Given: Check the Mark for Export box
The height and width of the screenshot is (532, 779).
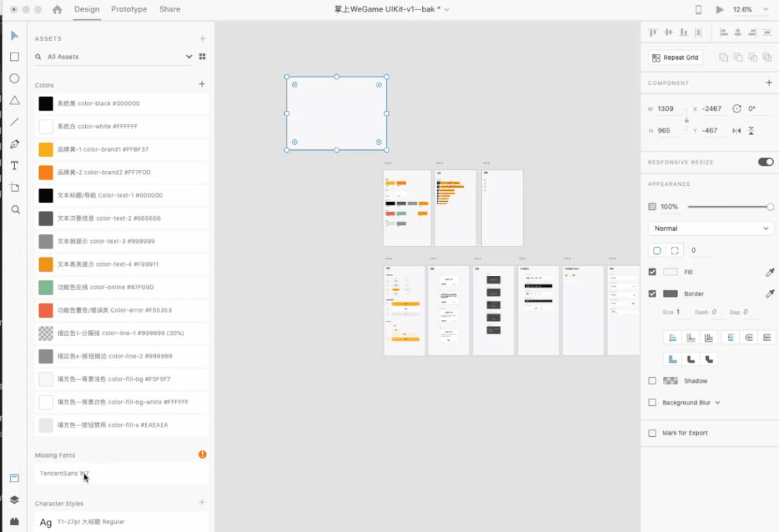Looking at the screenshot, I should point(652,433).
